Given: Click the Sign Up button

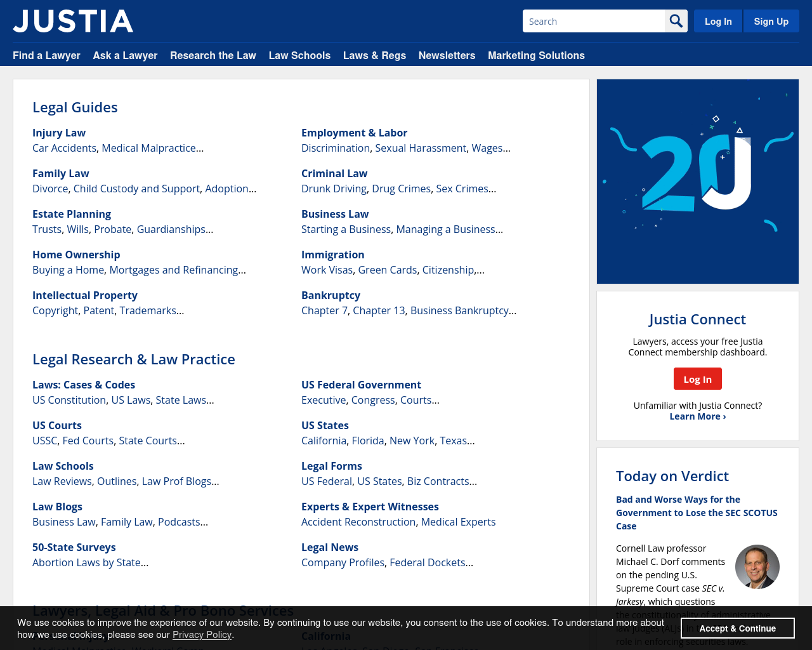Looking at the screenshot, I should 771,21.
